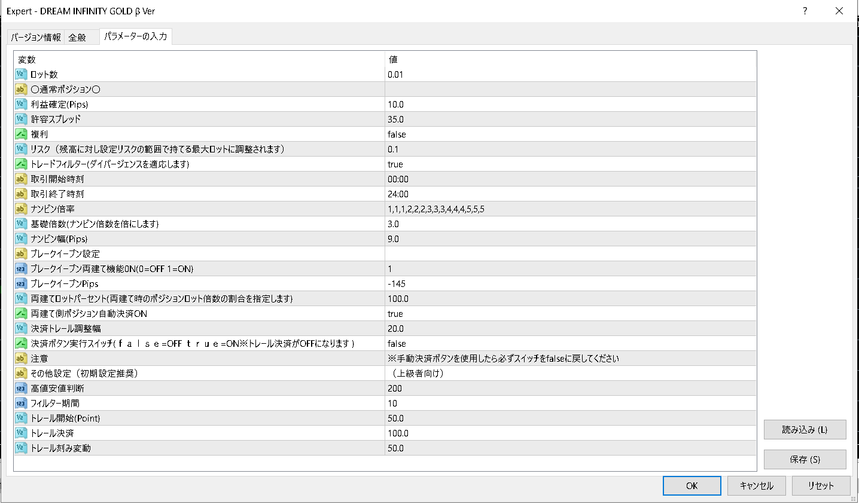Image resolution: width=859 pixels, height=504 pixels.
Task: Click the icon beside 利益確定(Pips)
Action: click(21, 104)
